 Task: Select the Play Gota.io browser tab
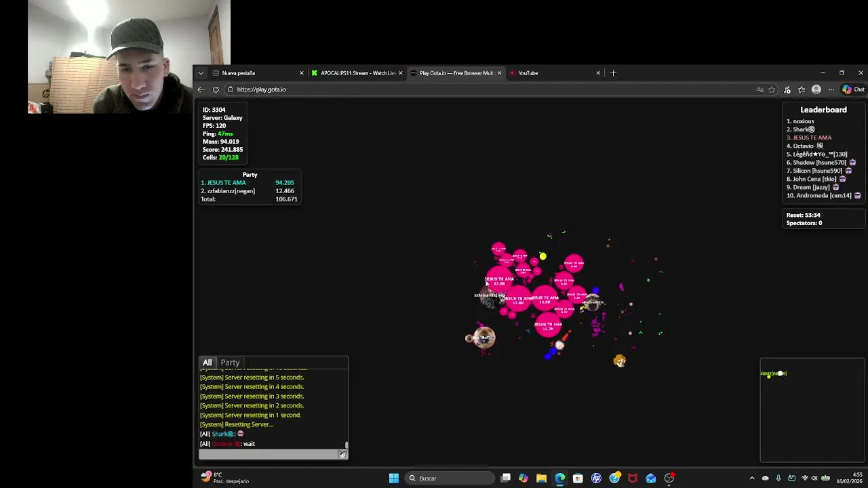tap(456, 73)
